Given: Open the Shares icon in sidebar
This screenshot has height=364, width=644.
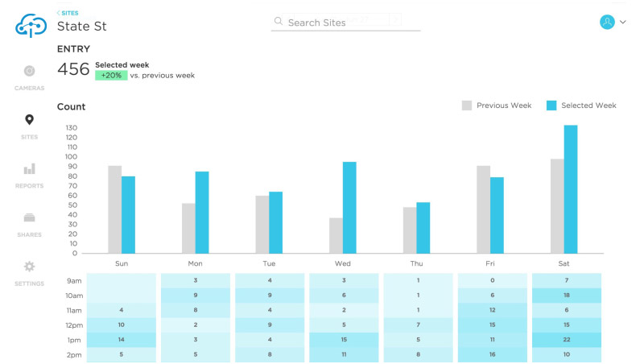Looking at the screenshot, I should point(29,217).
